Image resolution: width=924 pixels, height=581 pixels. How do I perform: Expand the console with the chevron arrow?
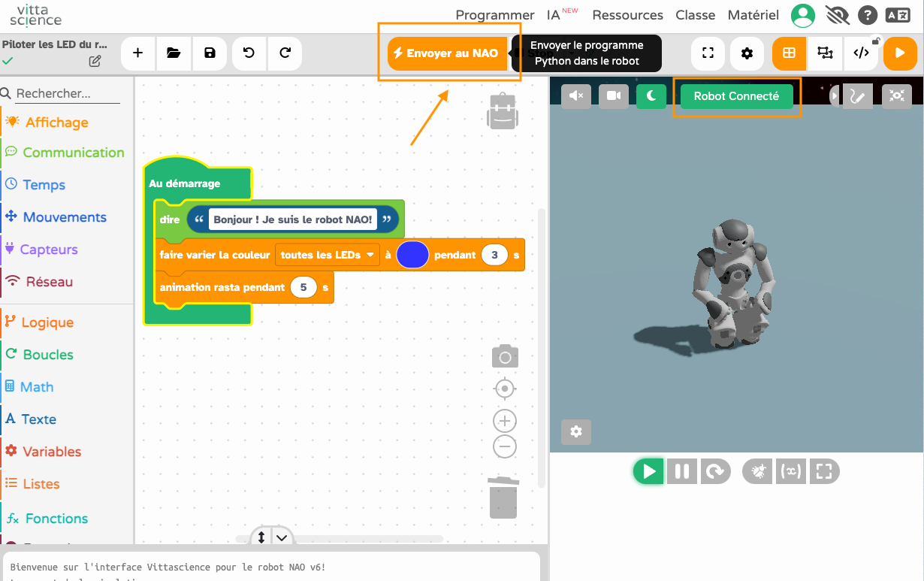pyautogui.click(x=282, y=537)
